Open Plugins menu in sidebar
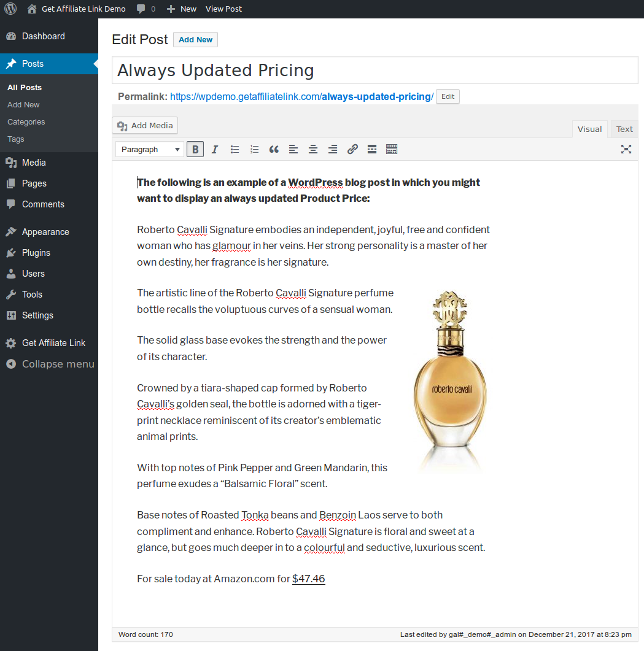 click(49, 252)
